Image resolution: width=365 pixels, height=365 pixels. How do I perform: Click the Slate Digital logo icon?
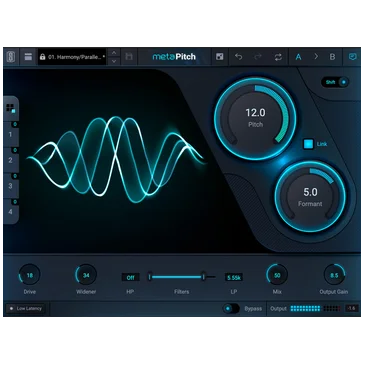11,57
